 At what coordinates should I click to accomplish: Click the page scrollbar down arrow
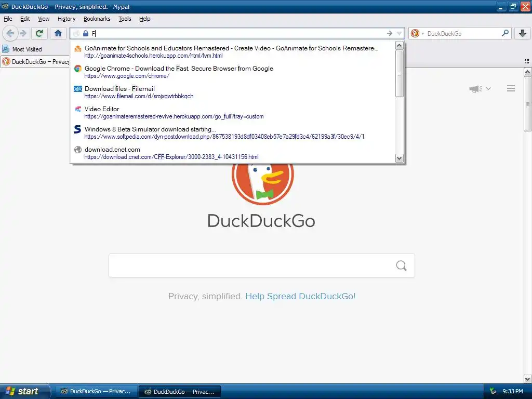(528, 379)
